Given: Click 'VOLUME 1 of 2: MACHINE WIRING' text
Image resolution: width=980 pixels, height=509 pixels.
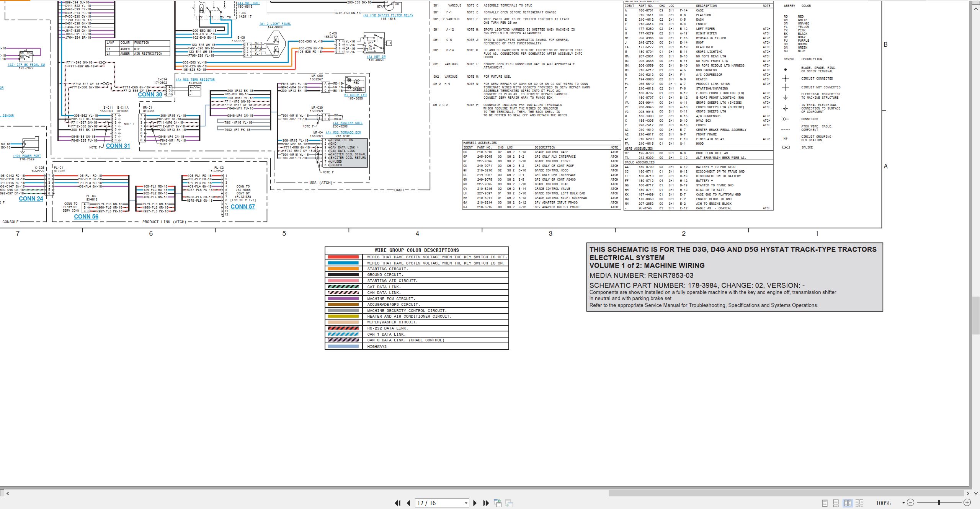Looking at the screenshot, I should point(647,266).
